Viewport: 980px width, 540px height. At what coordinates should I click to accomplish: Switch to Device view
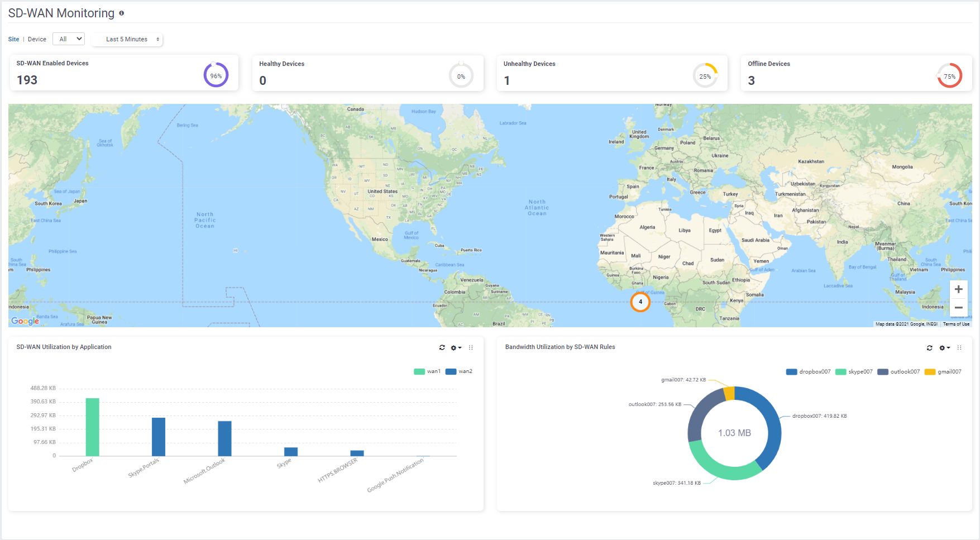[x=37, y=39]
